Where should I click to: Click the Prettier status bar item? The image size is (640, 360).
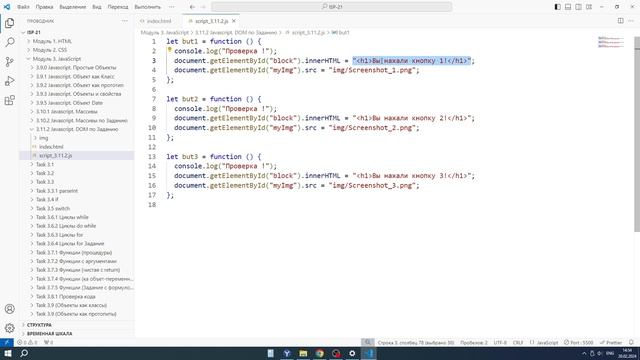(x=611, y=342)
